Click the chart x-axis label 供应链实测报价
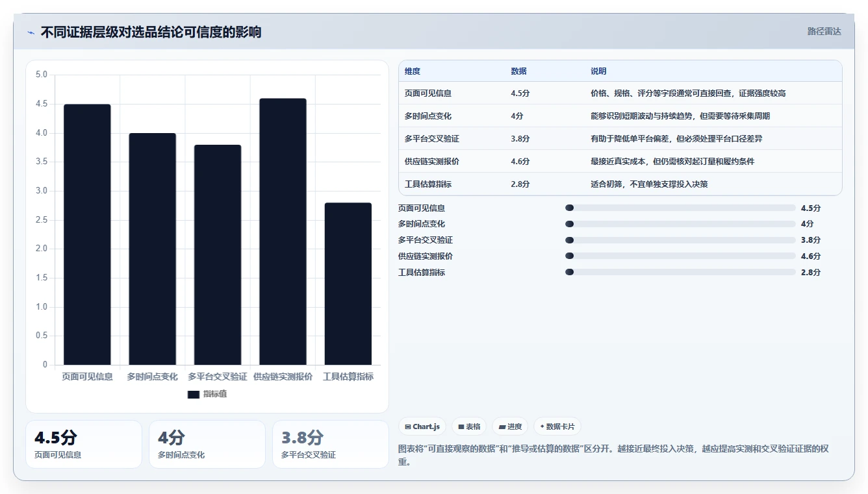The height and width of the screenshot is (494, 868). (x=283, y=377)
